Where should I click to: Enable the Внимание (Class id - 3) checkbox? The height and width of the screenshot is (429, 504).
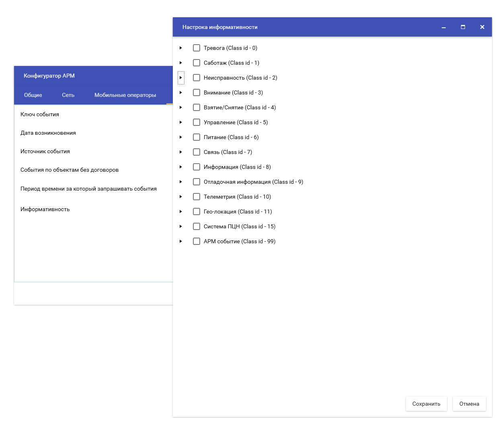pos(197,92)
